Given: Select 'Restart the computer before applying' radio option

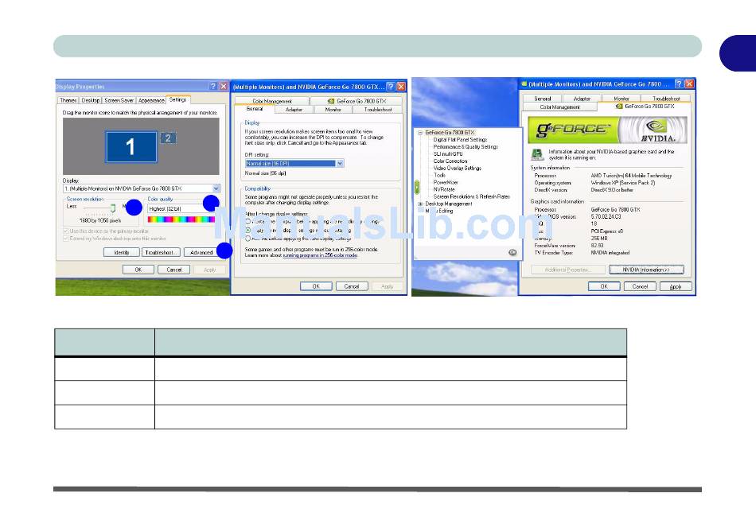Looking at the screenshot, I should (247, 222).
